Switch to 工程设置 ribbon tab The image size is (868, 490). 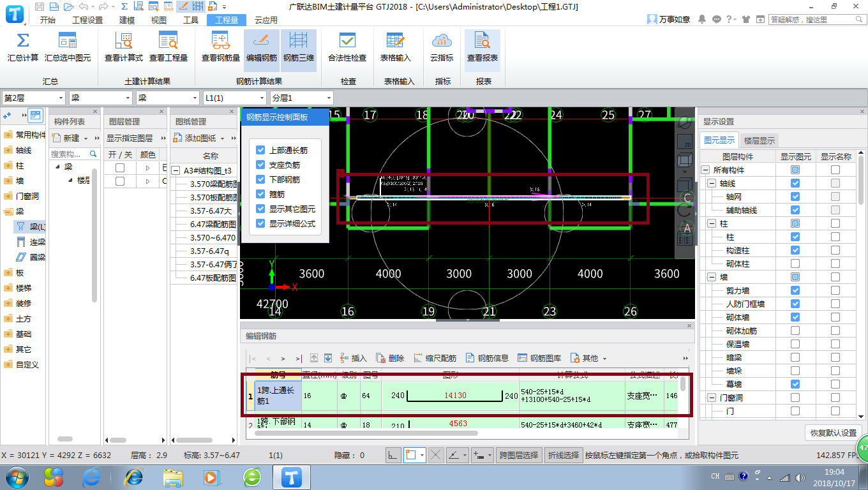tap(87, 20)
